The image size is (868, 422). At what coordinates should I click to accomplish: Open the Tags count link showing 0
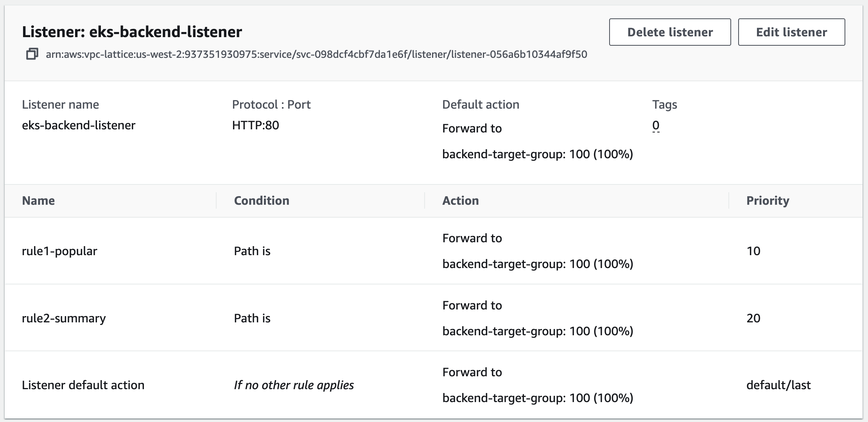click(655, 125)
